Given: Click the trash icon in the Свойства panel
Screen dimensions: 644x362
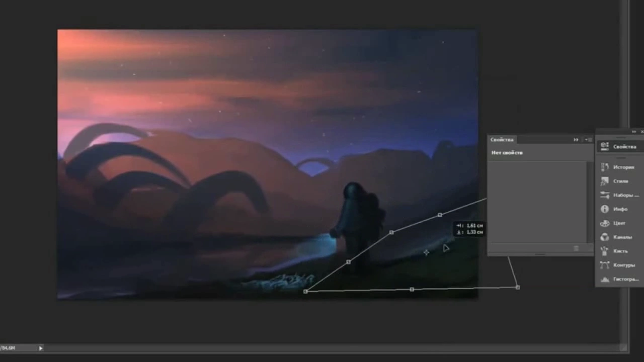Looking at the screenshot, I should [x=576, y=248].
